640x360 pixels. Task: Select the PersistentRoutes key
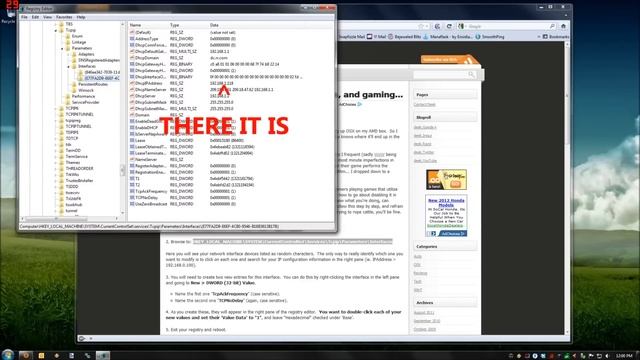(93, 84)
